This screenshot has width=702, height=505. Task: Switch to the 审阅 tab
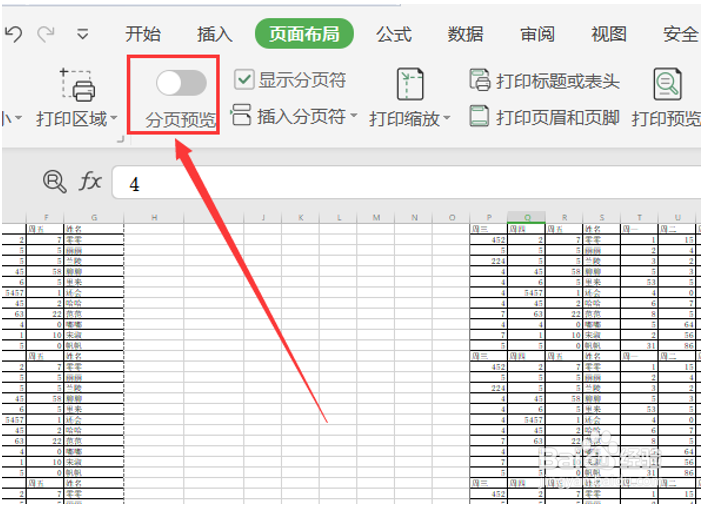pyautogui.click(x=537, y=34)
